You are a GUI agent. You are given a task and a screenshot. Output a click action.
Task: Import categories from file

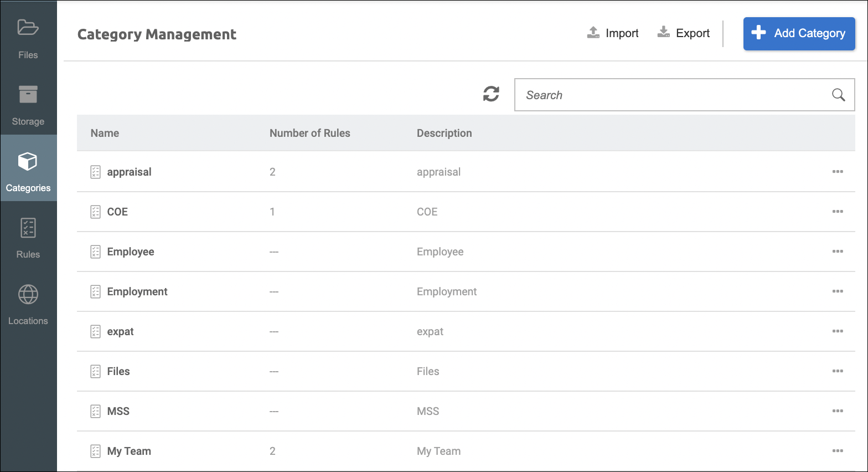click(613, 33)
